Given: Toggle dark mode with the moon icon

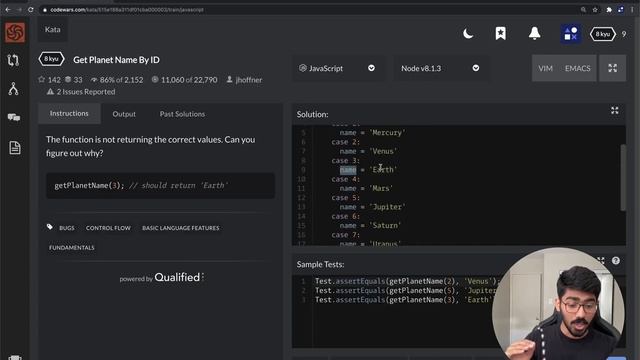Looking at the screenshot, I should coord(468,33).
